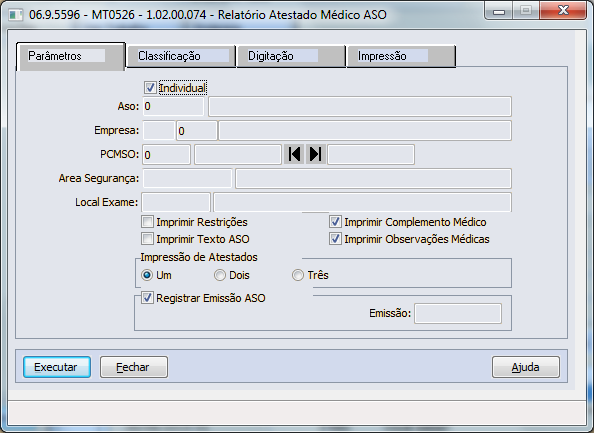
Task: Go to last PCMSO record arrow
Action: [316, 154]
